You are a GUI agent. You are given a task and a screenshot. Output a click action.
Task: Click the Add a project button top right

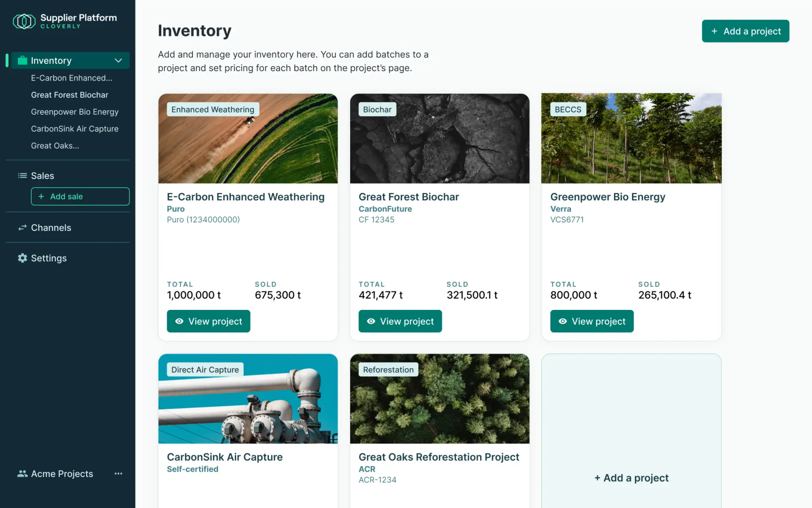pyautogui.click(x=745, y=31)
